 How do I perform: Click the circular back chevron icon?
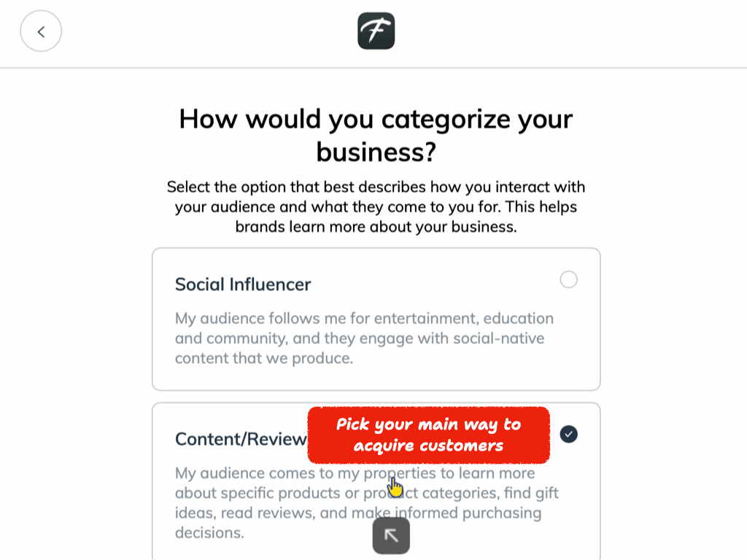[x=41, y=31]
